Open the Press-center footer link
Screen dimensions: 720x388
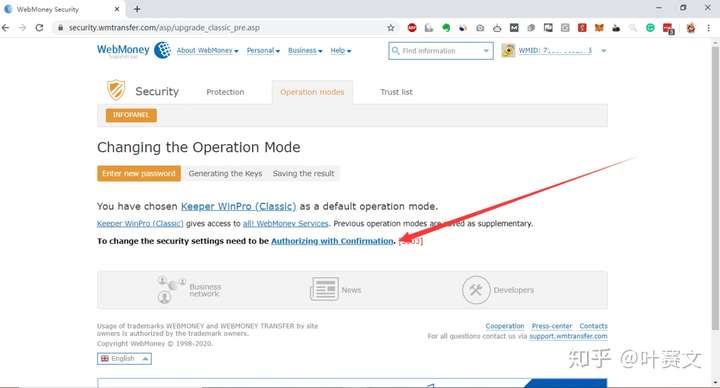point(552,326)
